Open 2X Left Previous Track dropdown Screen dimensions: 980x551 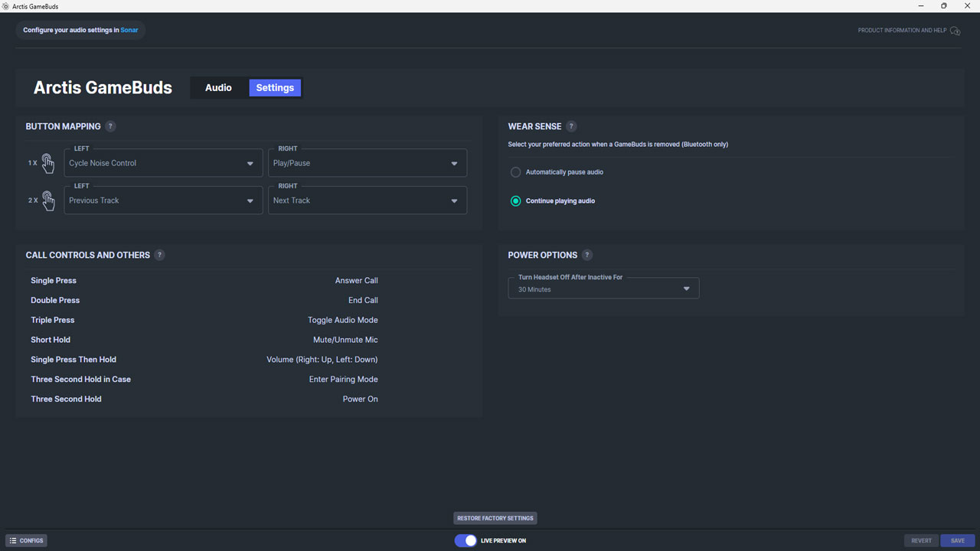coord(163,201)
